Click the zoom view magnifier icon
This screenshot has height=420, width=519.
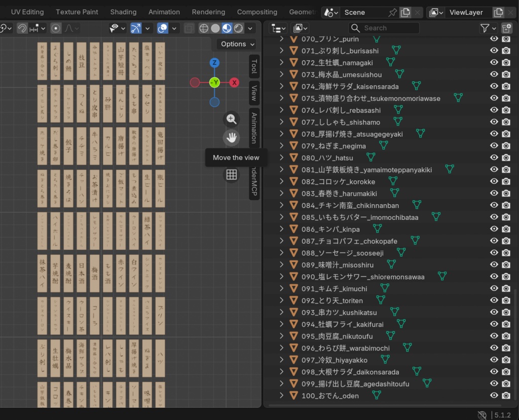pyautogui.click(x=231, y=119)
